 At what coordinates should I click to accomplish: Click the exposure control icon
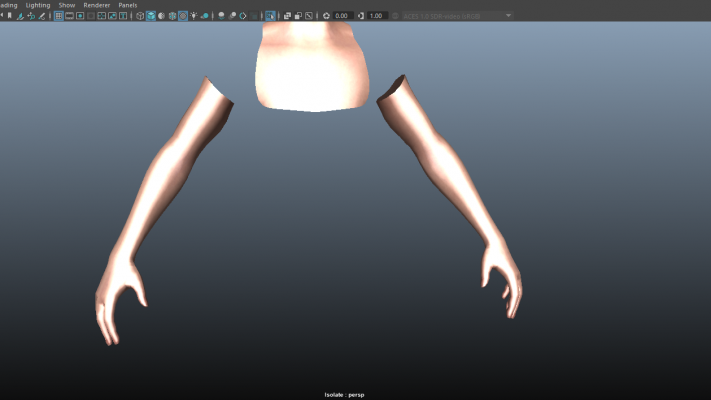pos(326,16)
